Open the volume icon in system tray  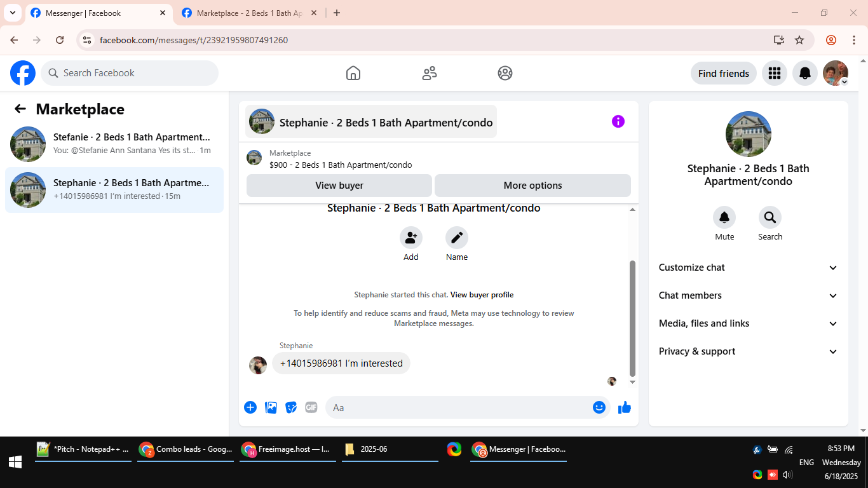coord(788,475)
